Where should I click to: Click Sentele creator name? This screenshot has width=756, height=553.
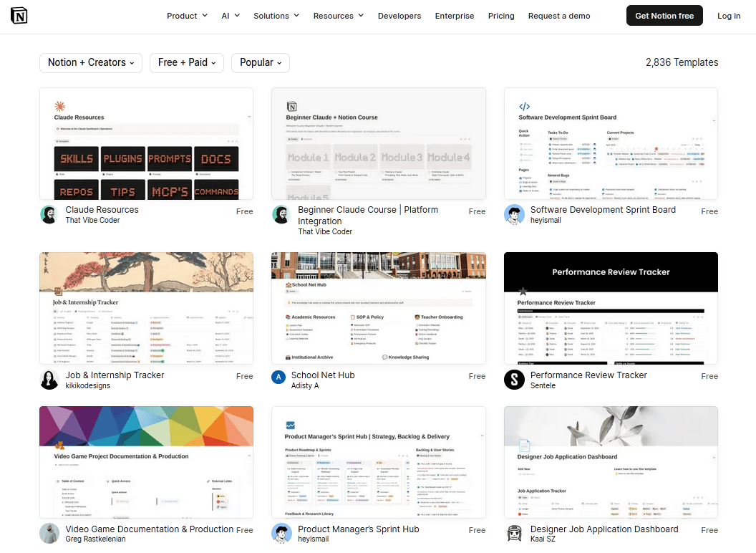pyautogui.click(x=543, y=385)
